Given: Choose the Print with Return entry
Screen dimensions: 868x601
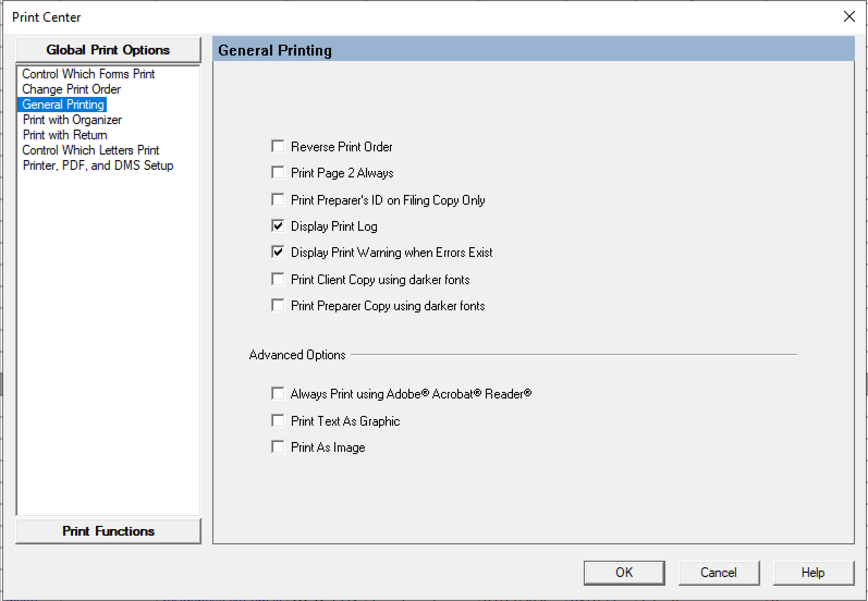Looking at the screenshot, I should click(65, 135).
